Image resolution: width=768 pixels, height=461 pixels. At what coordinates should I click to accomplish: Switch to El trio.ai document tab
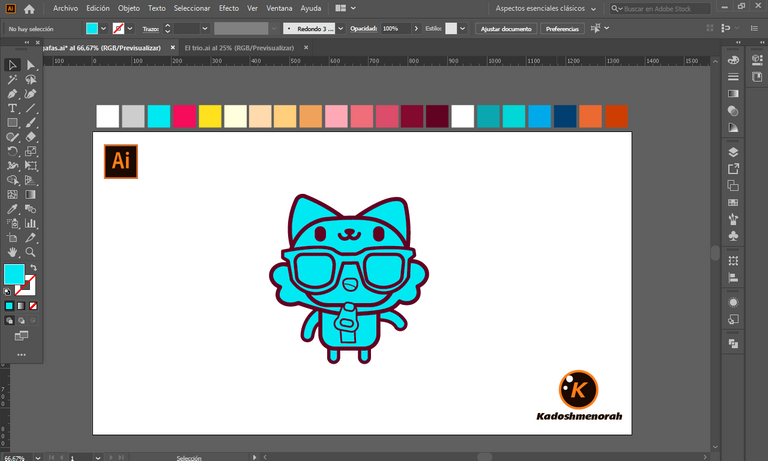[x=239, y=48]
